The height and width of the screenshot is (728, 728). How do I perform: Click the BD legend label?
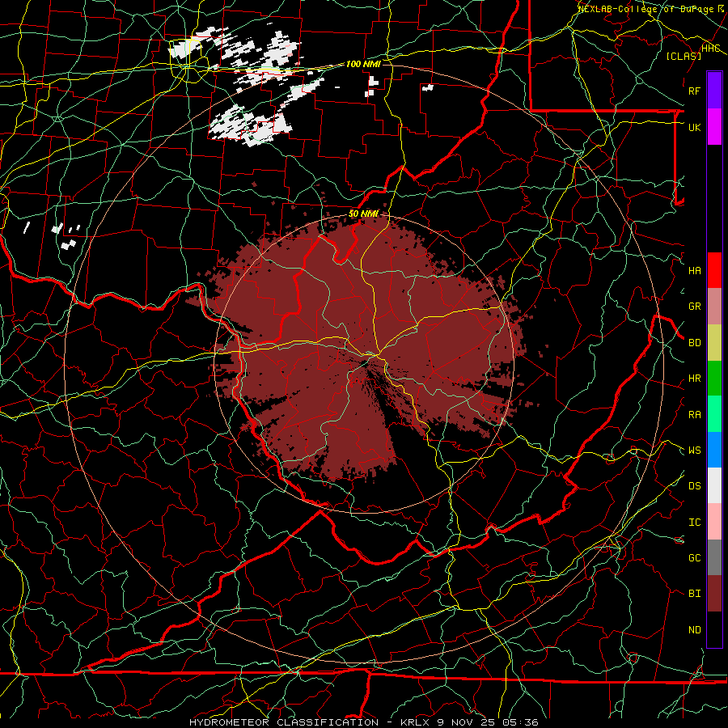pyautogui.click(x=695, y=343)
